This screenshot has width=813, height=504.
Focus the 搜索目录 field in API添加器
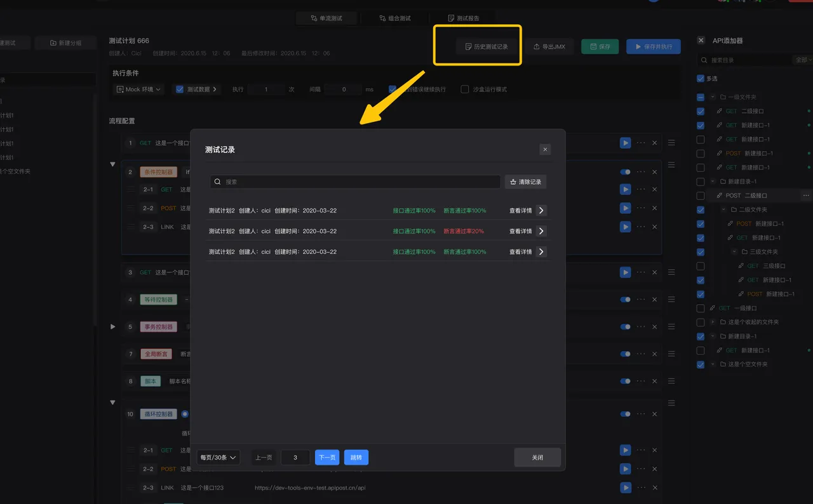point(744,60)
